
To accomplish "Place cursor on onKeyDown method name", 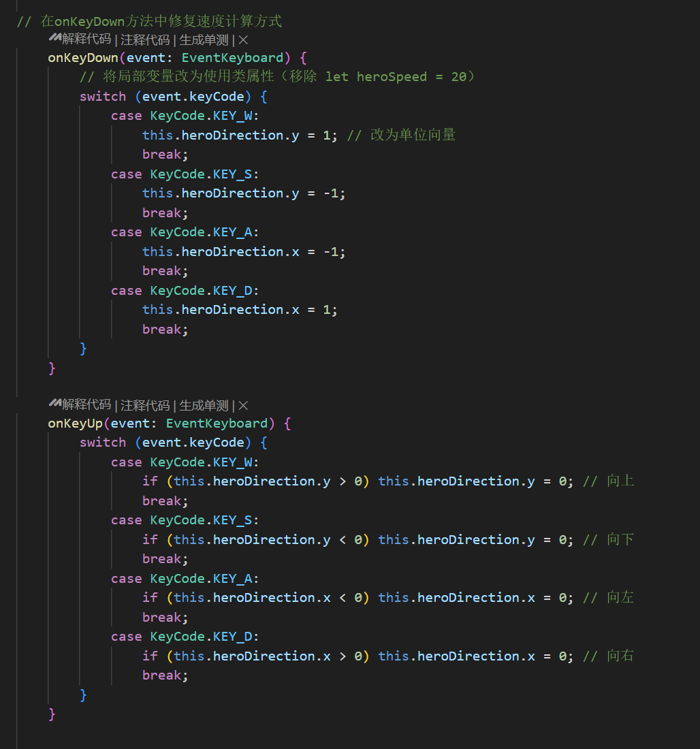I will click(83, 58).
